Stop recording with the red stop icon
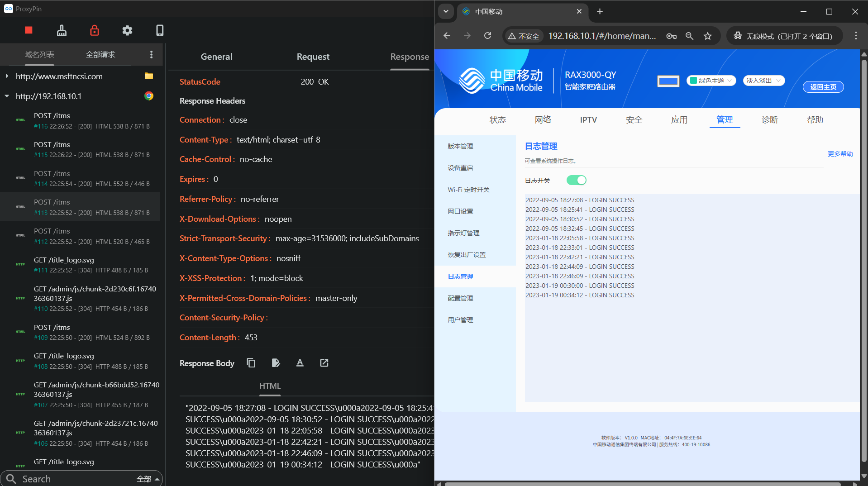The width and height of the screenshot is (868, 486). (x=29, y=30)
